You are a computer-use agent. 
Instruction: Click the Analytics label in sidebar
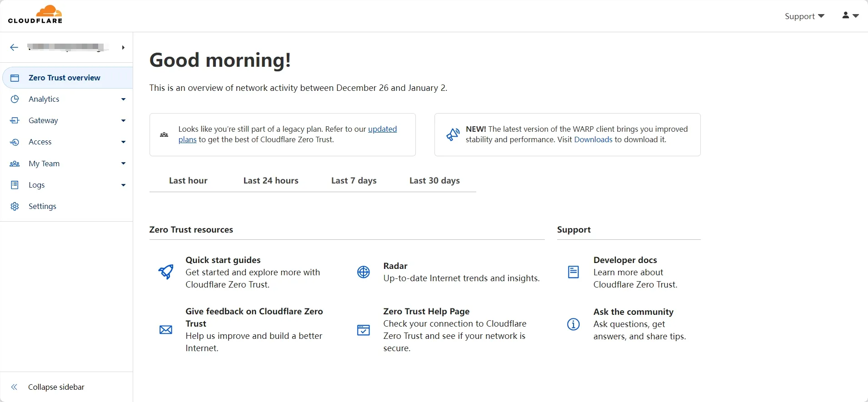pyautogui.click(x=44, y=99)
